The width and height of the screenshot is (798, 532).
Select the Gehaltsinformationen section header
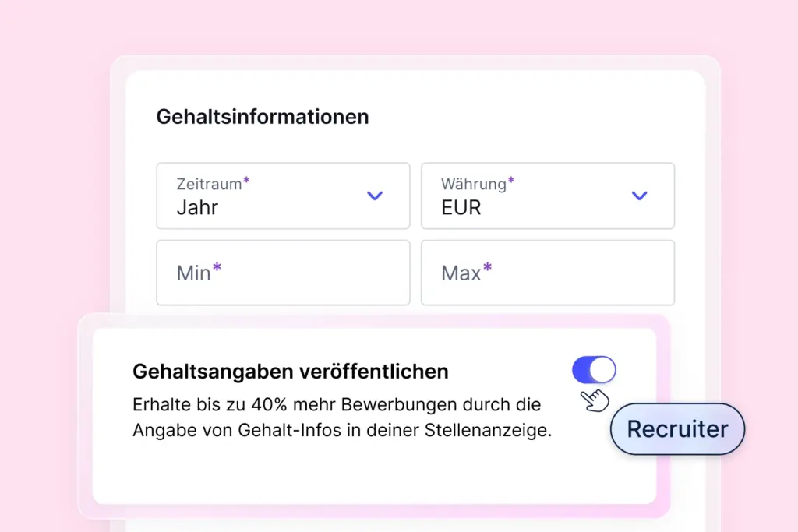click(x=263, y=116)
